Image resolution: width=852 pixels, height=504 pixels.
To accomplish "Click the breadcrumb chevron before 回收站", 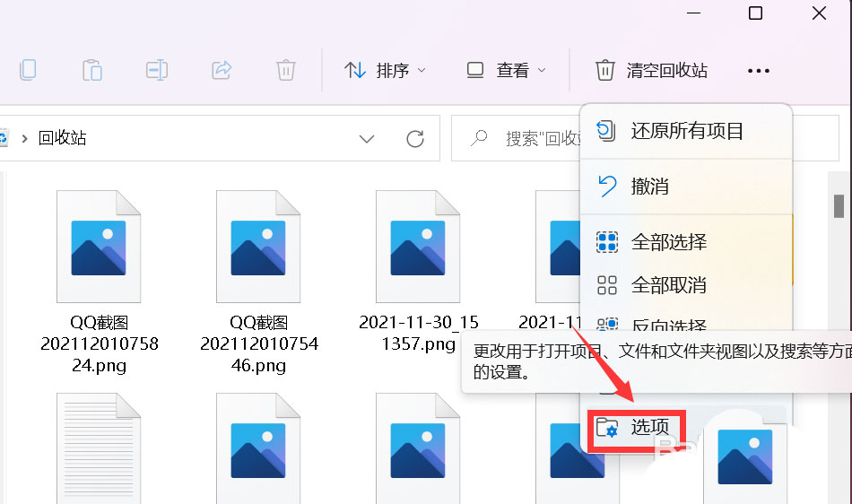I will coord(24,138).
